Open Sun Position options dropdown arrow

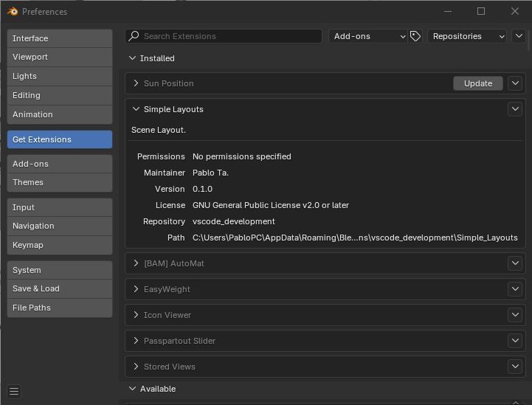[x=515, y=83]
